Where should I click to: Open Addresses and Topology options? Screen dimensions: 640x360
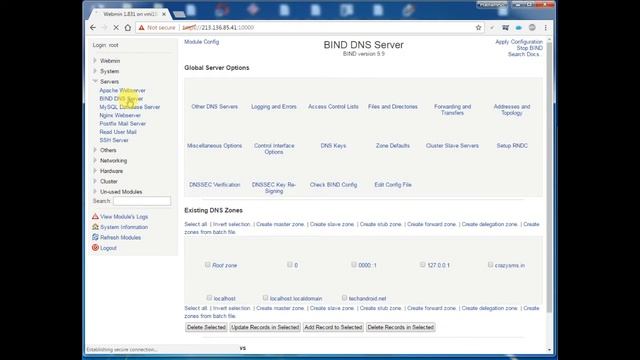512,109
